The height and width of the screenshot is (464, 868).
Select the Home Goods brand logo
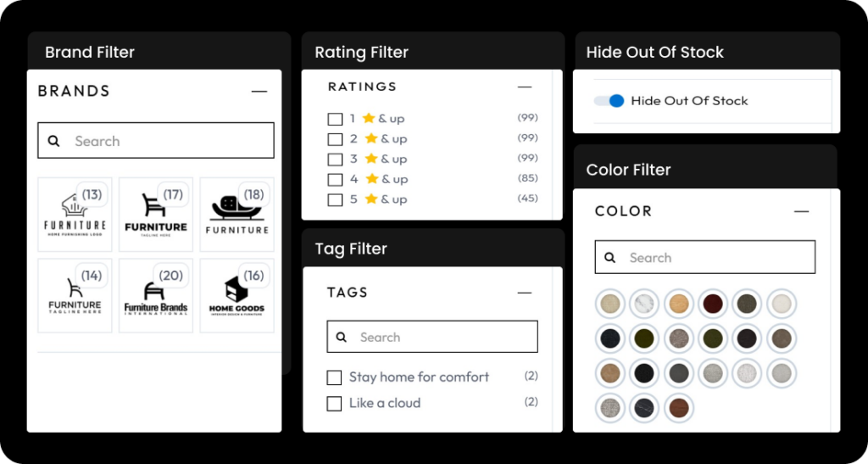(x=237, y=296)
